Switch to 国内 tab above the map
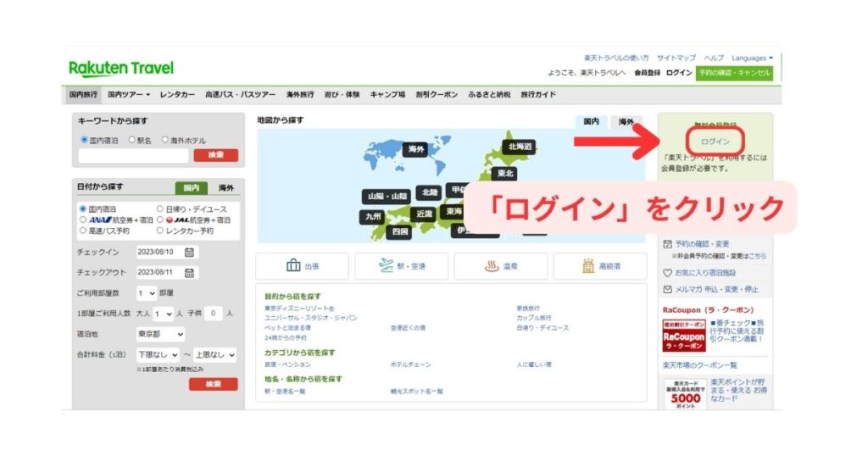The image size is (868, 456). [x=591, y=122]
